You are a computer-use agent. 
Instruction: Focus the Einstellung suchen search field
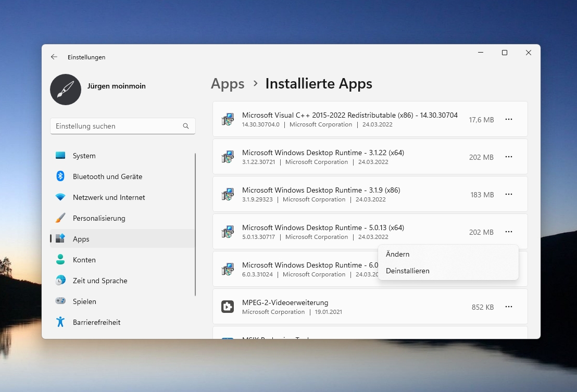122,126
